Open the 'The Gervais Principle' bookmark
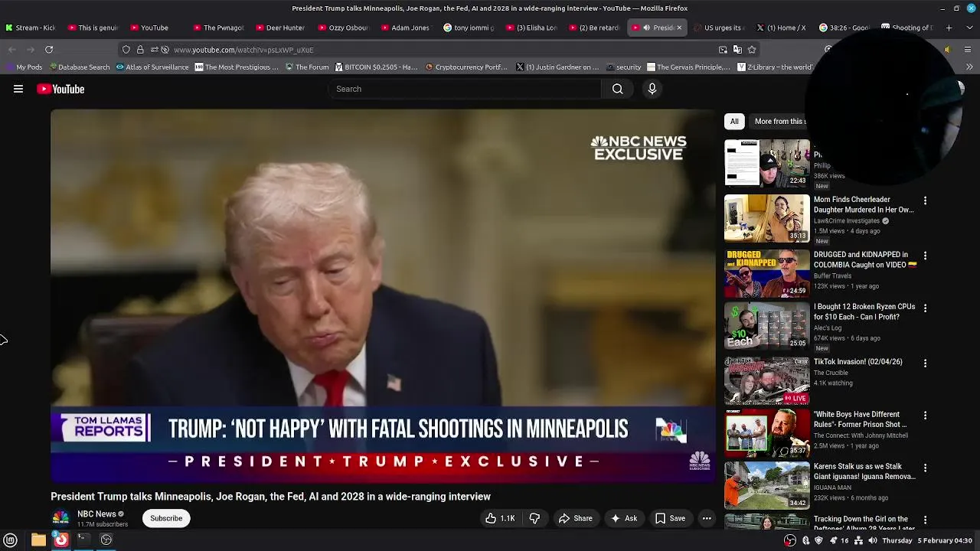Viewport: 980px width, 551px height. click(x=689, y=67)
